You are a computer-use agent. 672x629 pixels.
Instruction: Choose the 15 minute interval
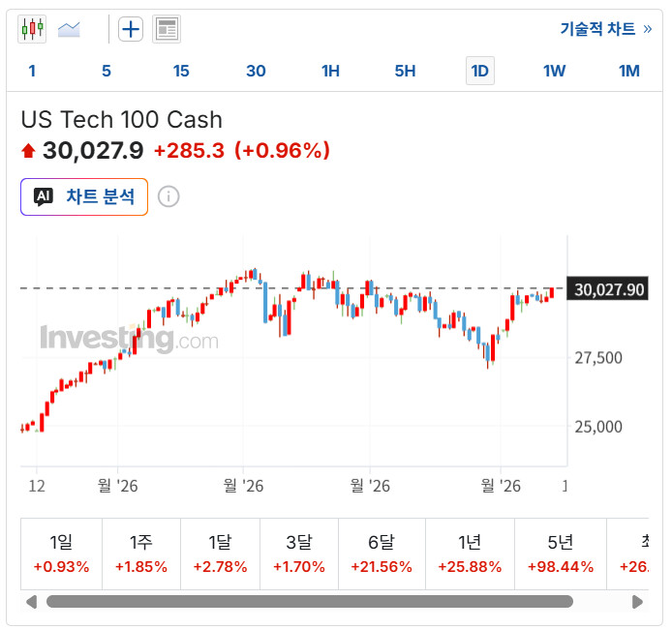(181, 71)
